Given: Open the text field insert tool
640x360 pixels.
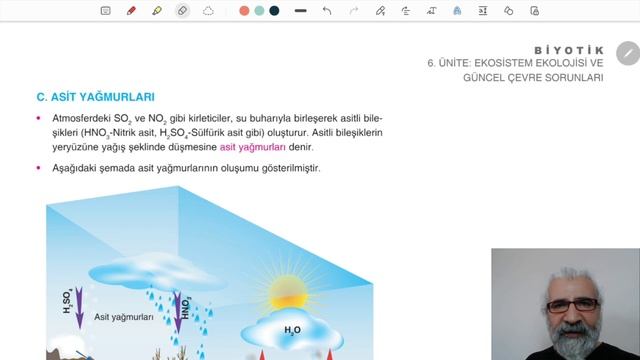Looking at the screenshot, I should [x=483, y=11].
